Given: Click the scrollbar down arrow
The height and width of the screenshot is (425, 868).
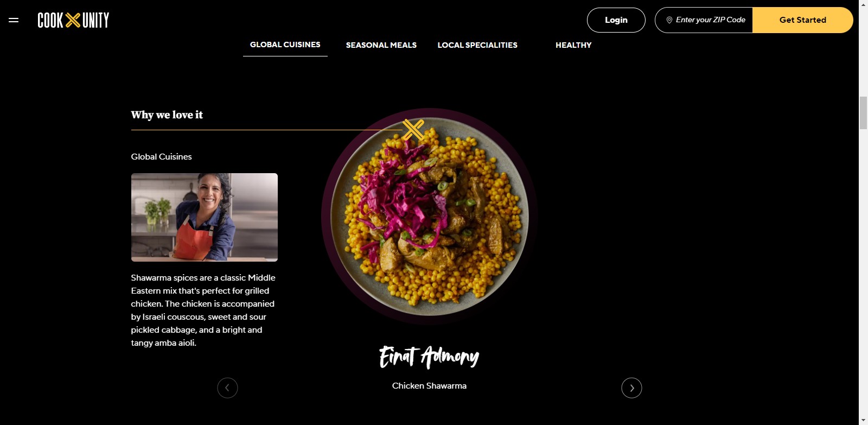Looking at the screenshot, I should (x=863, y=420).
